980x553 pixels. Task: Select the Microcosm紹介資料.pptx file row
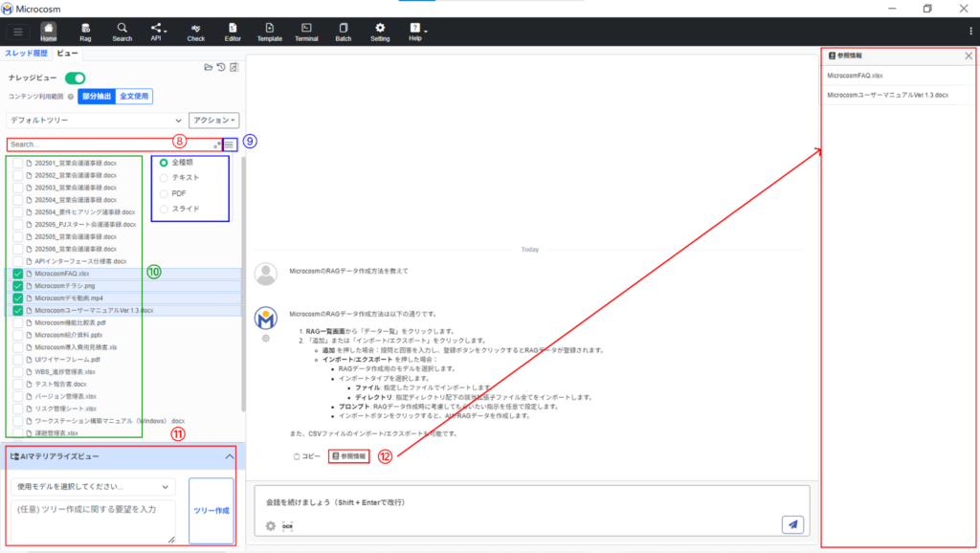[69, 335]
